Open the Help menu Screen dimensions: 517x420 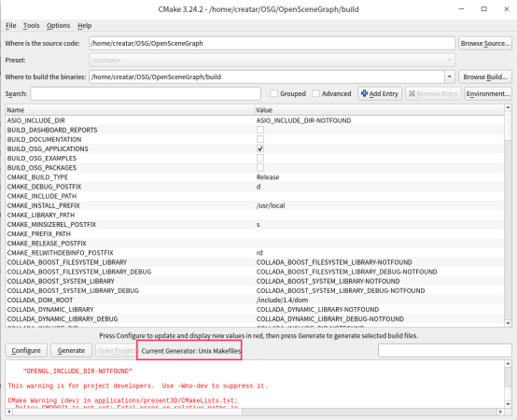tap(84, 25)
